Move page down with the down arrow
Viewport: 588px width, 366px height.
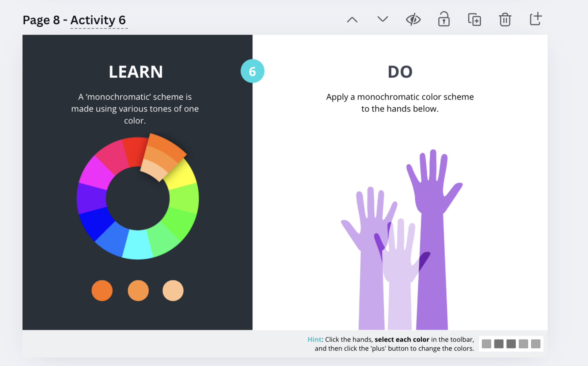tap(382, 19)
